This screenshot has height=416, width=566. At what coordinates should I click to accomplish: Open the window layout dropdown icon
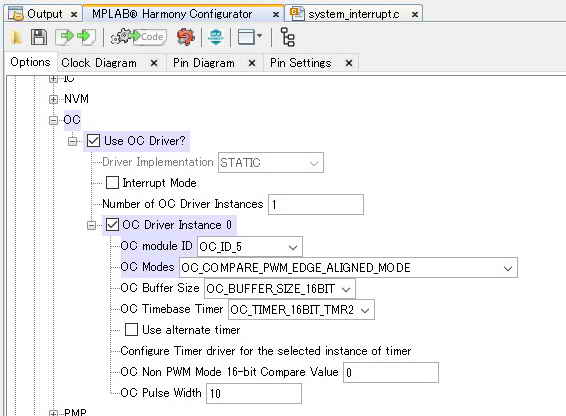click(250, 37)
